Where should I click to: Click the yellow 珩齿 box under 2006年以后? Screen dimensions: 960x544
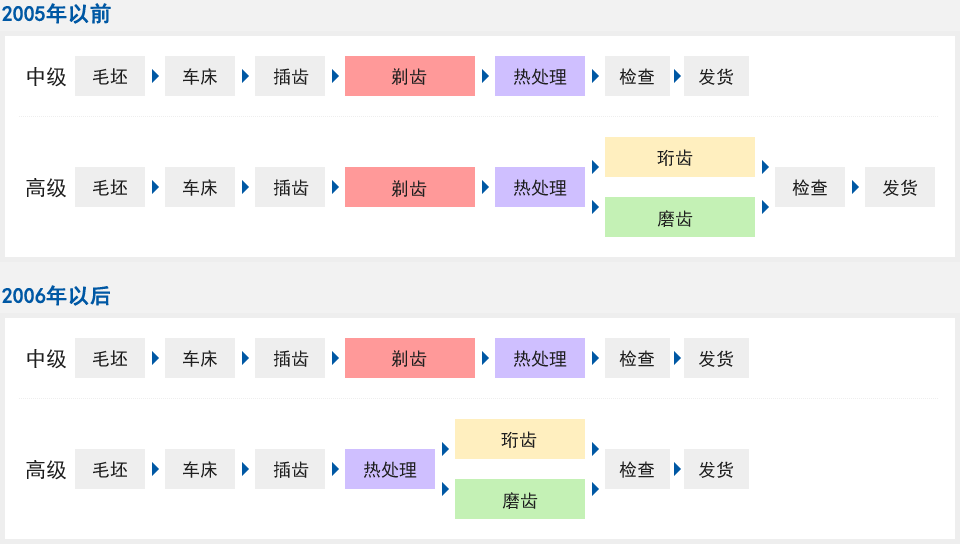pyautogui.click(x=519, y=439)
